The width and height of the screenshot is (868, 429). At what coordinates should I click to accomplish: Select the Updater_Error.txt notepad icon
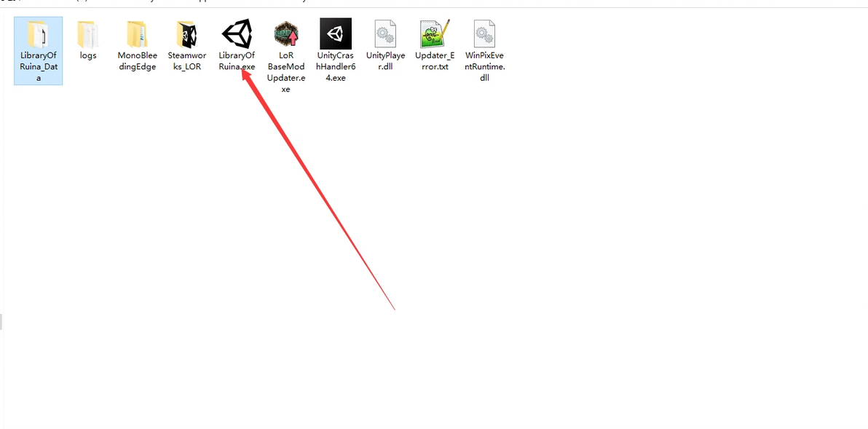click(435, 34)
